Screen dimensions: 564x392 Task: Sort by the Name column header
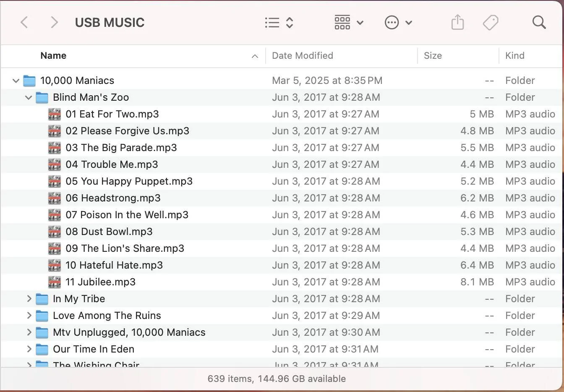tap(53, 56)
